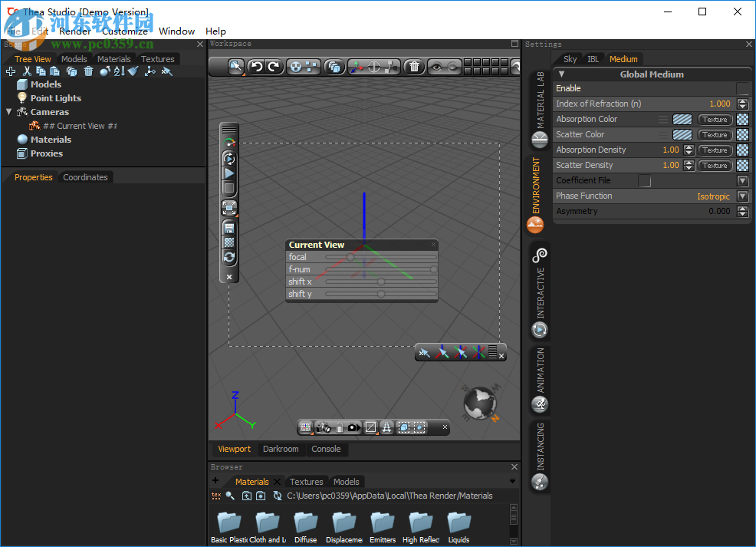
Task: Adjust the Scatter Density stepper
Action: pyautogui.click(x=689, y=166)
